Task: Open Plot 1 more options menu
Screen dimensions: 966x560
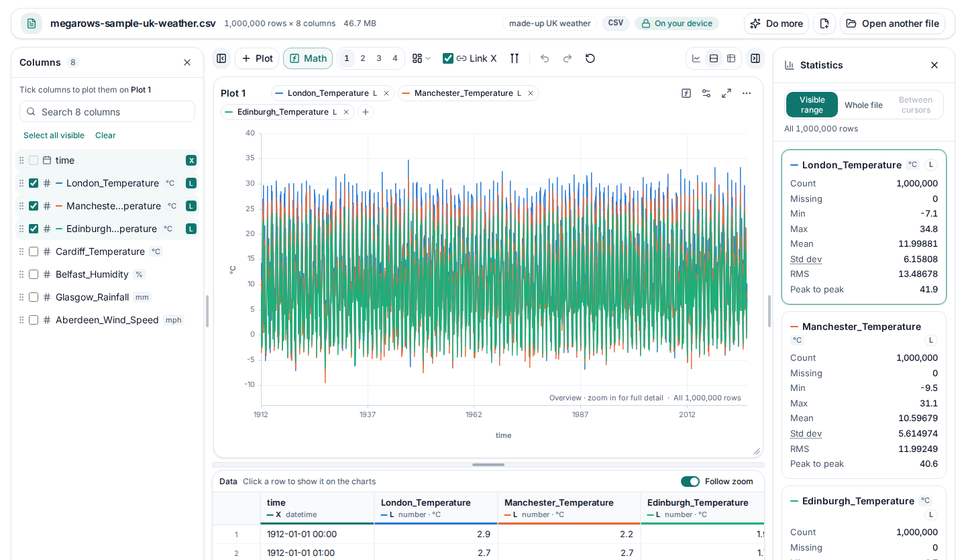Action: [x=747, y=93]
